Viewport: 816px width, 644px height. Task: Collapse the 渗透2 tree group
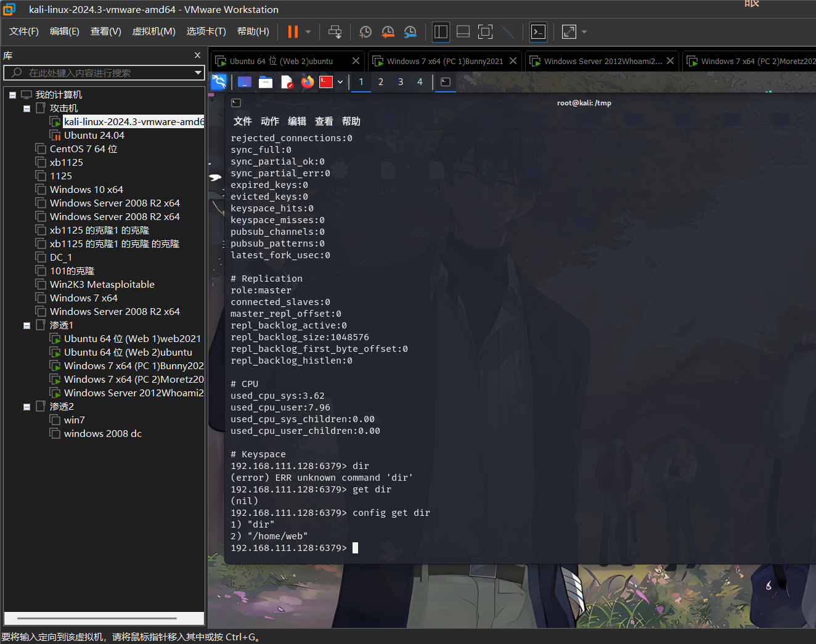pos(27,407)
